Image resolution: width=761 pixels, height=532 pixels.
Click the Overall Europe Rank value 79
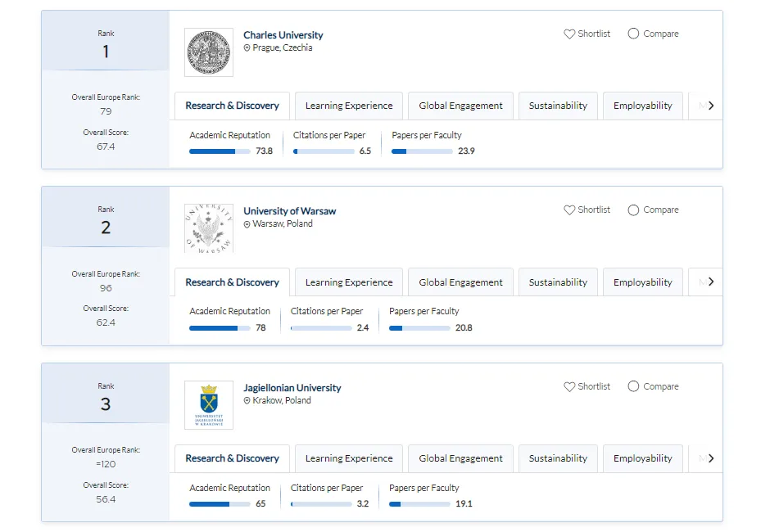click(106, 111)
